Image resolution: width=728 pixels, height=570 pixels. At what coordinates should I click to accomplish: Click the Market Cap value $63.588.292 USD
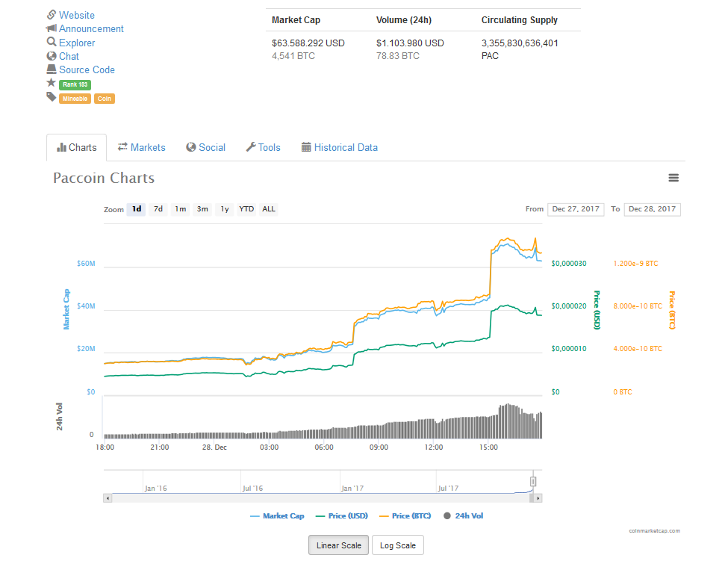[308, 43]
